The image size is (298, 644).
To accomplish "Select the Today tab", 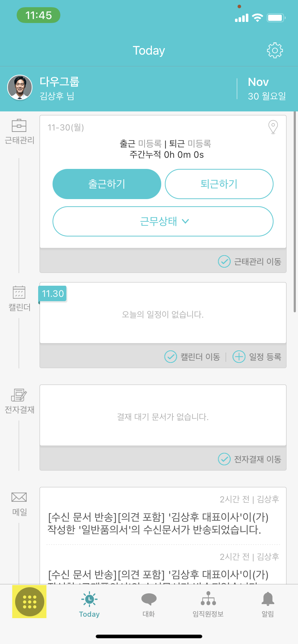I will [x=89, y=603].
